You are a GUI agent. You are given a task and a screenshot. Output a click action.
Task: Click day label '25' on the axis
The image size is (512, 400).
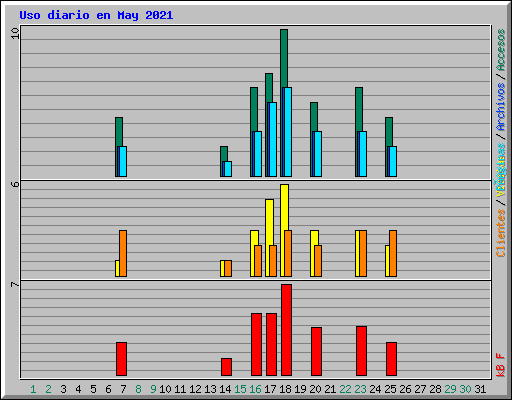pos(390,389)
